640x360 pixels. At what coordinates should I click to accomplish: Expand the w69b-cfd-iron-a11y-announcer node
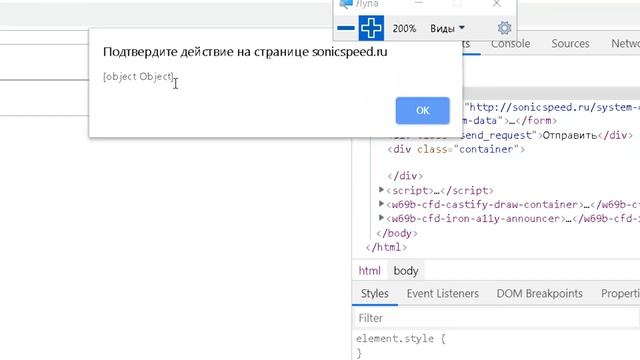coord(381,218)
